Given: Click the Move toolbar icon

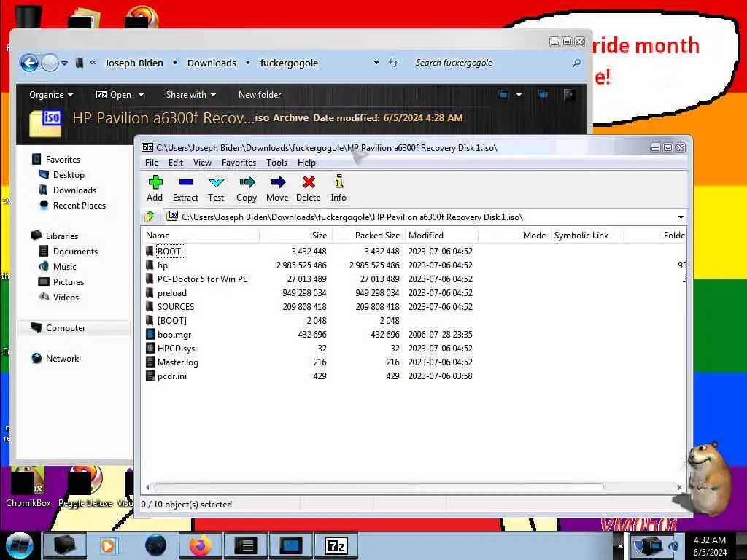Looking at the screenshot, I should [x=277, y=188].
